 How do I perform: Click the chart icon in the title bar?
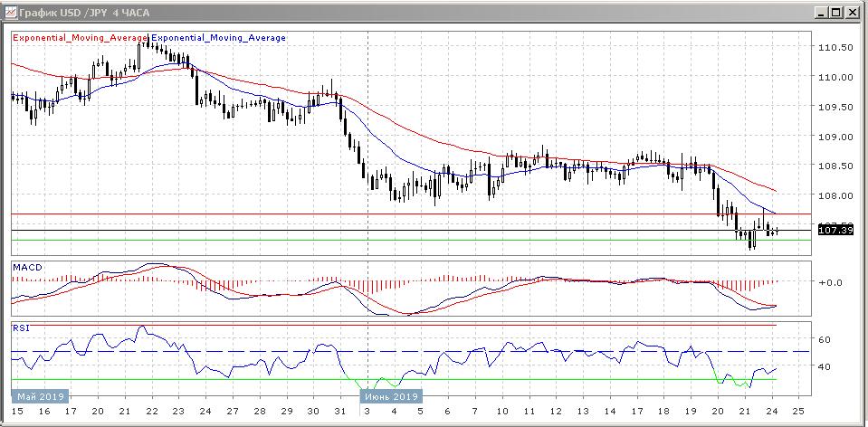(x=10, y=13)
